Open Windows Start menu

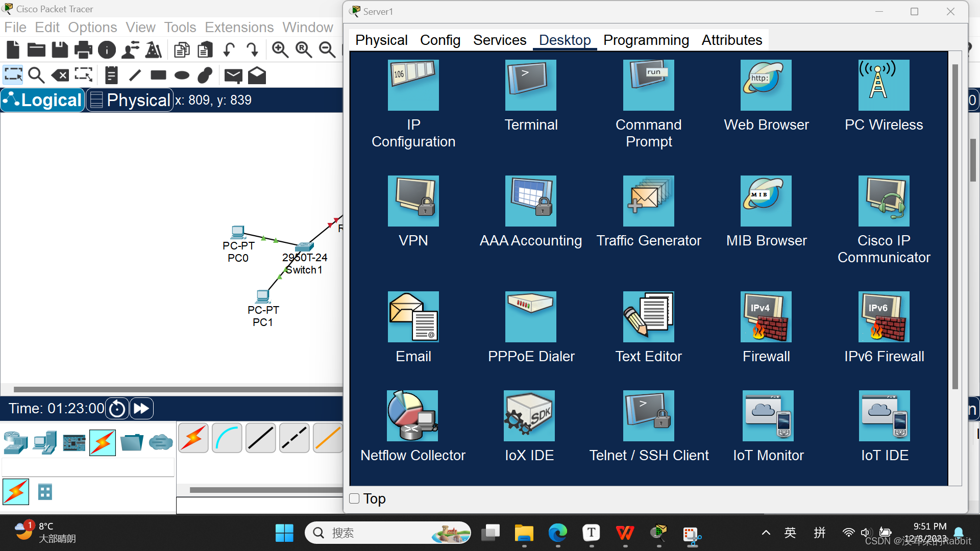click(284, 533)
